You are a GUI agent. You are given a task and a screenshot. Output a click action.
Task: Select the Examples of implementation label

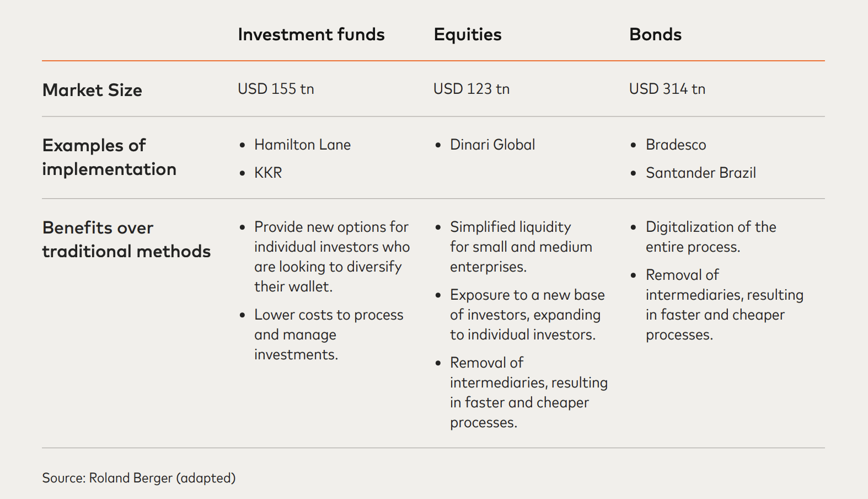pos(109,157)
